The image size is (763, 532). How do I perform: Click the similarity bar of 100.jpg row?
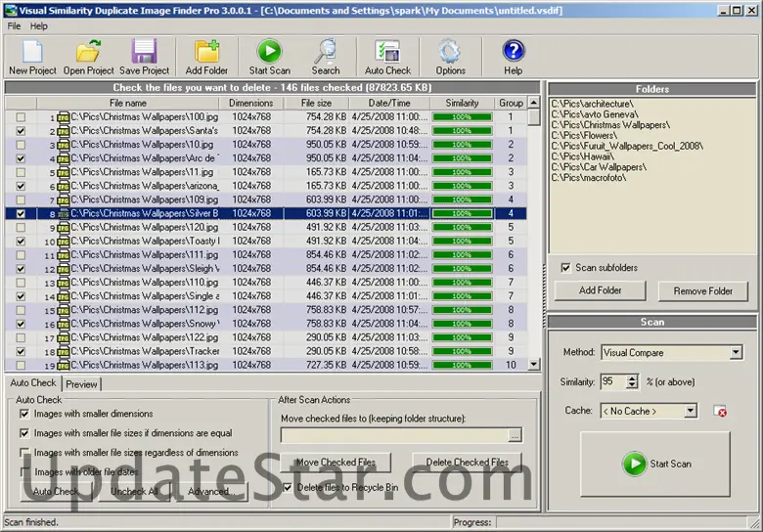pyautogui.click(x=462, y=117)
